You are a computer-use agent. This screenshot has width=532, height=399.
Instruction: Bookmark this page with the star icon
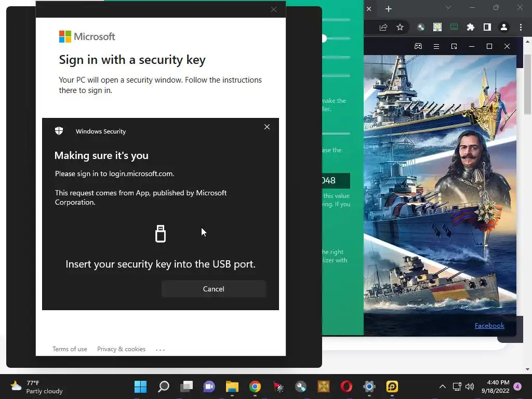400,28
